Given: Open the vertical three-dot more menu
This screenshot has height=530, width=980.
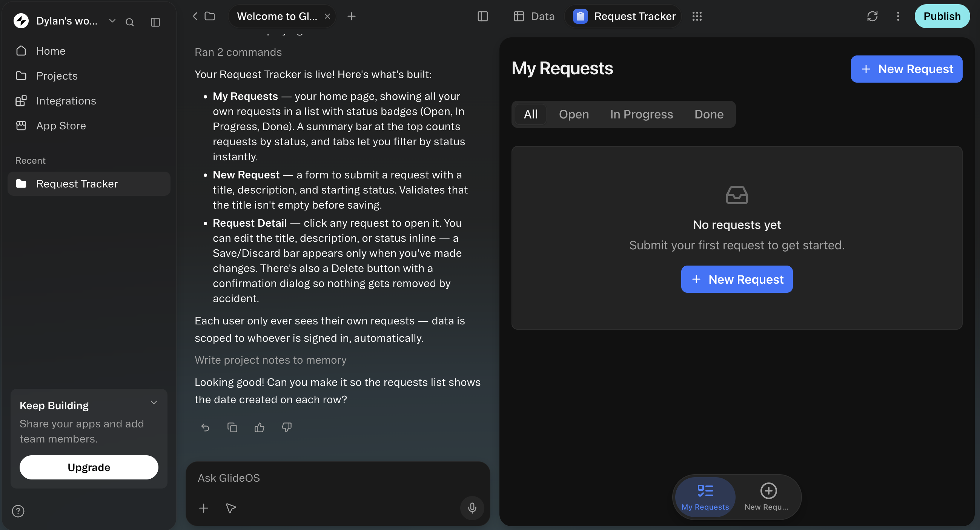Looking at the screenshot, I should pyautogui.click(x=898, y=16).
